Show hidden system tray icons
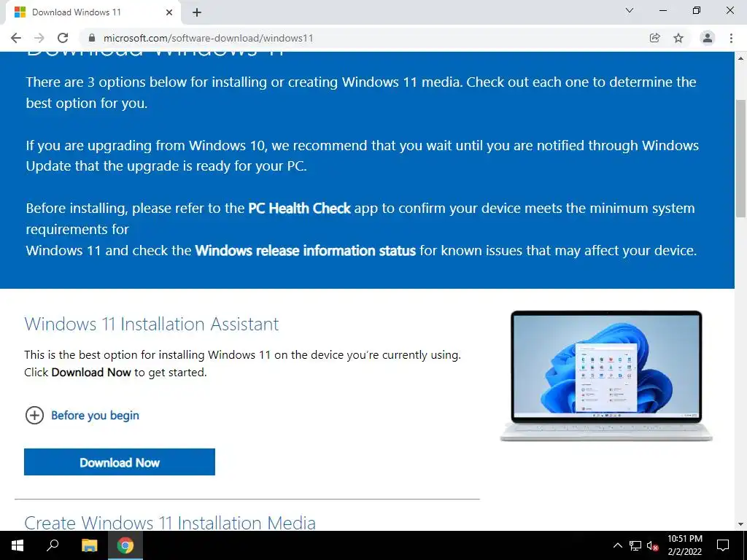 [617, 545]
